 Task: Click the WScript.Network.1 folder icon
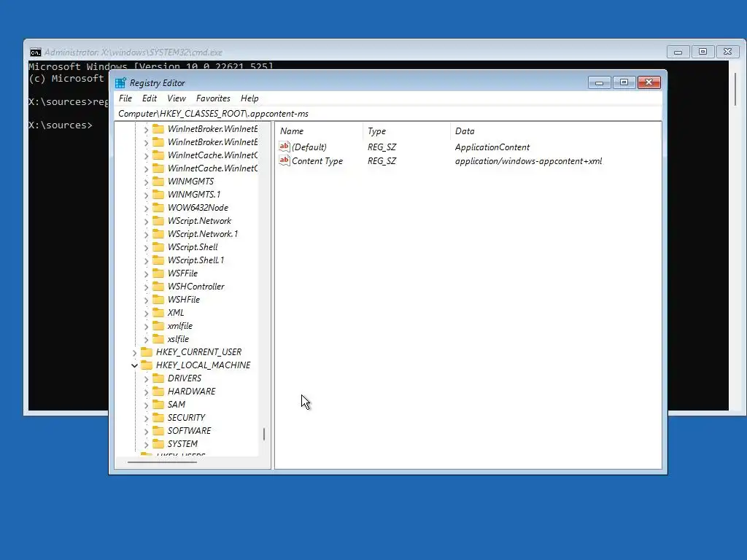pos(158,234)
